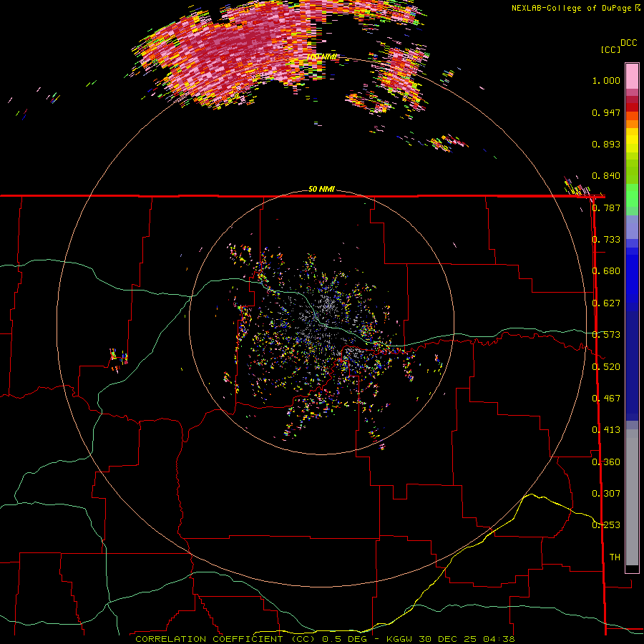Screen dimensions: 644x644
Task: Click the KGGW 30 DEC 25 04:38 timestamp
Action: click(x=451, y=639)
